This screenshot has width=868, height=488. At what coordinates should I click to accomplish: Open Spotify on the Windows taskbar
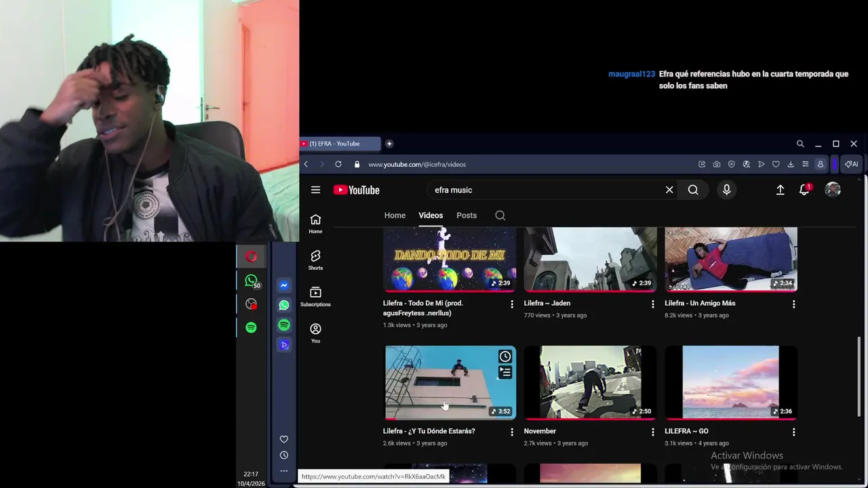click(252, 328)
